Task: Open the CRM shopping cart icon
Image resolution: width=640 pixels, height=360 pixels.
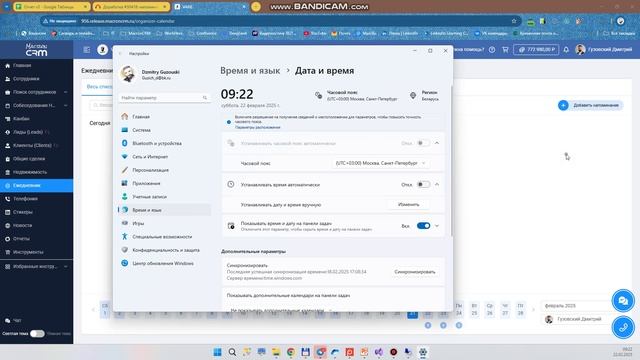Action: [x=505, y=49]
